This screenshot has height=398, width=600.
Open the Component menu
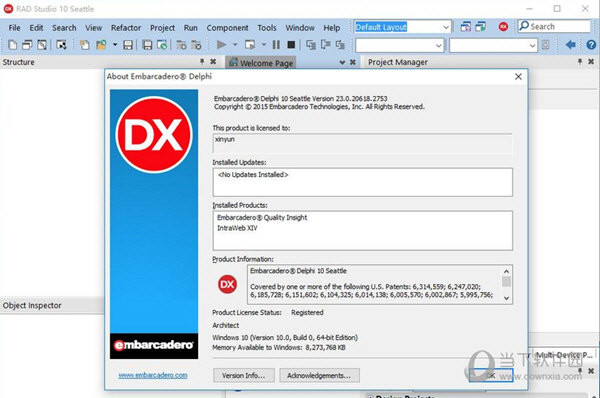click(x=227, y=28)
